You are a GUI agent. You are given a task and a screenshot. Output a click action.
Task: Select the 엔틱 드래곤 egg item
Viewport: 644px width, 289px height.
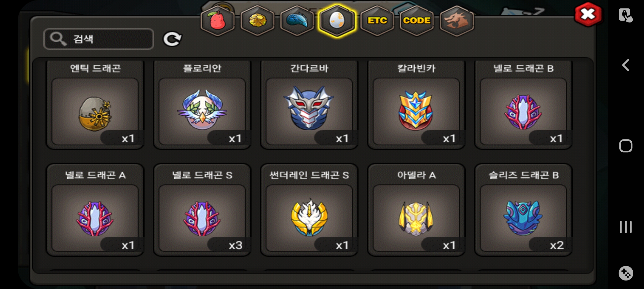coord(95,105)
